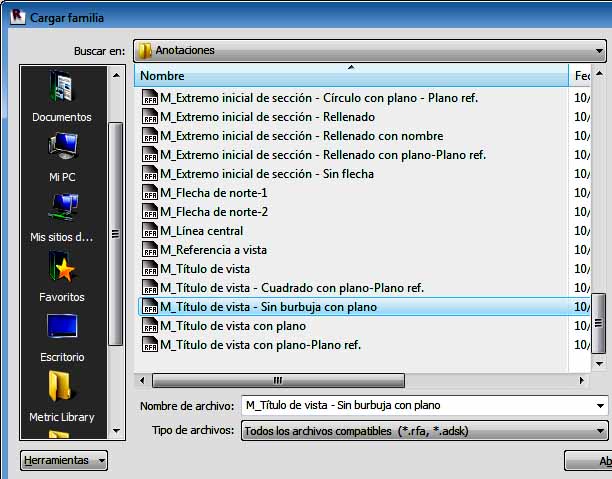Open Mis sitios de red shortcut
Image resolution: width=612 pixels, height=479 pixels.
(x=62, y=218)
